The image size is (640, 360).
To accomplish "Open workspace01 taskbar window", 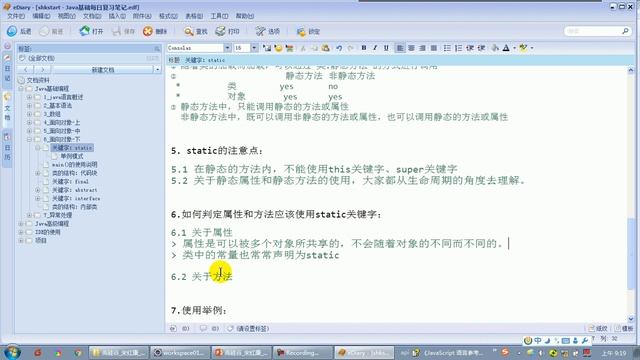I will click(x=180, y=352).
